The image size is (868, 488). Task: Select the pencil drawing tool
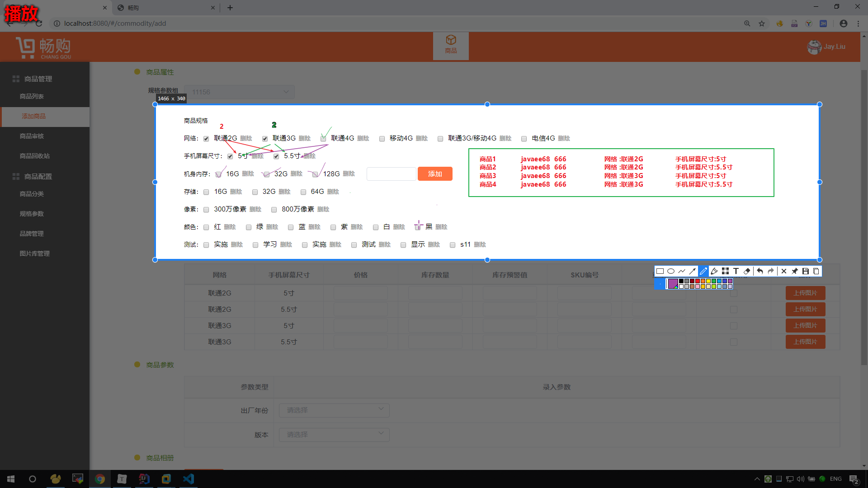(703, 271)
